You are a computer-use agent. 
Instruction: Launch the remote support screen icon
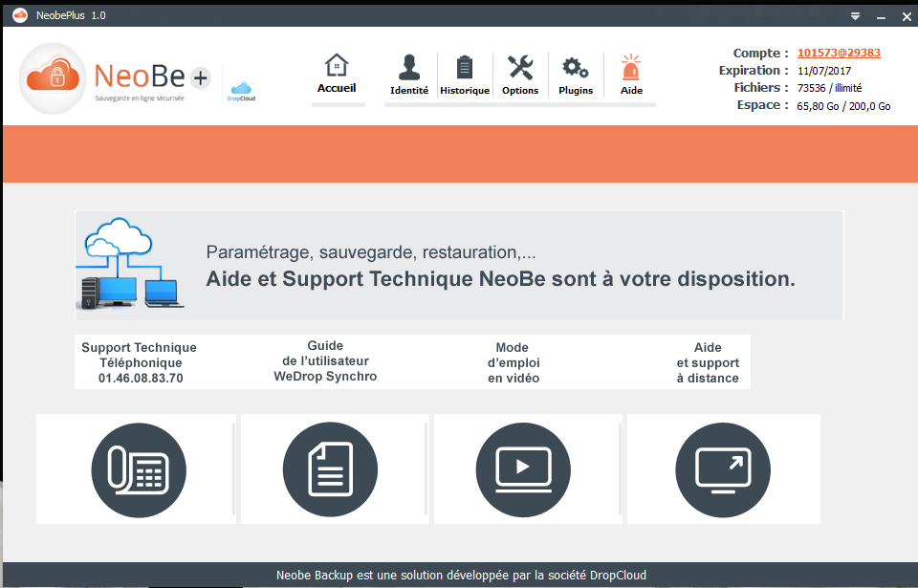(723, 468)
